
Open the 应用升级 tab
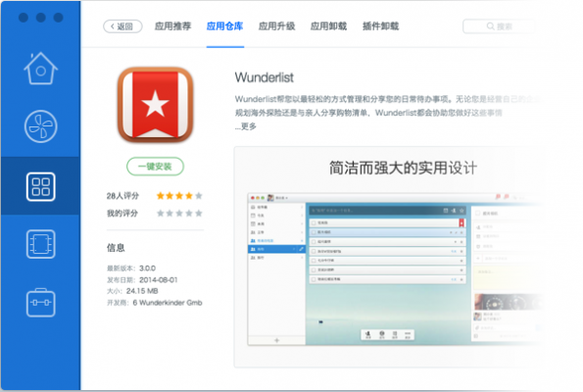point(277,26)
